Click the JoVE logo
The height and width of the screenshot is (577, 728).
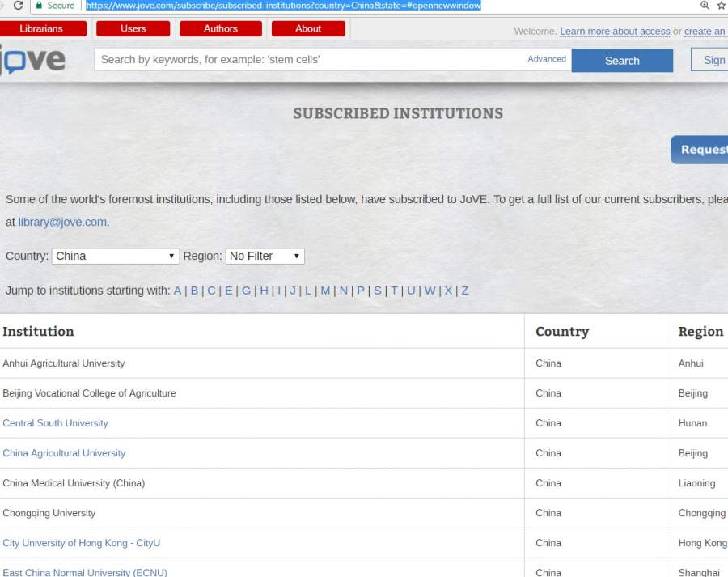pyautogui.click(x=32, y=59)
